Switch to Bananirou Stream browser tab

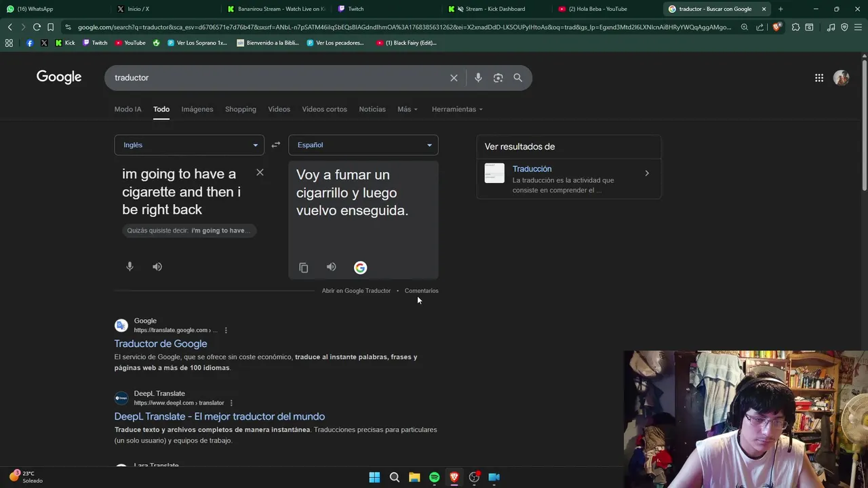click(x=276, y=9)
